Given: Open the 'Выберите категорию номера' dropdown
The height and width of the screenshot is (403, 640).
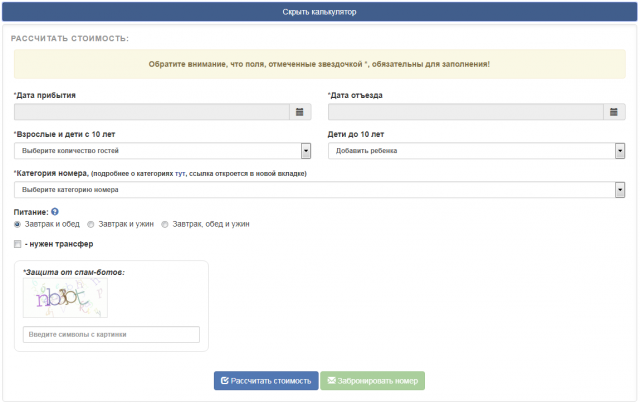Looking at the screenshot, I should point(320,190).
